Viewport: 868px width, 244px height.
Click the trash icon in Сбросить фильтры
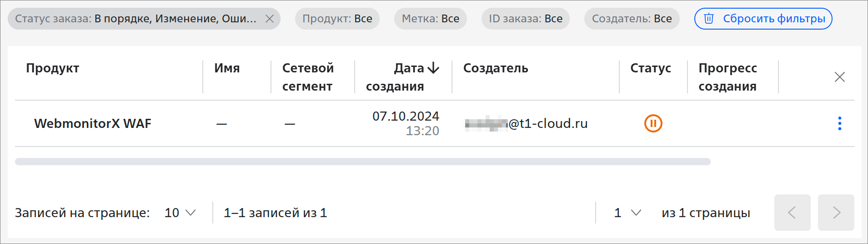[x=709, y=19]
